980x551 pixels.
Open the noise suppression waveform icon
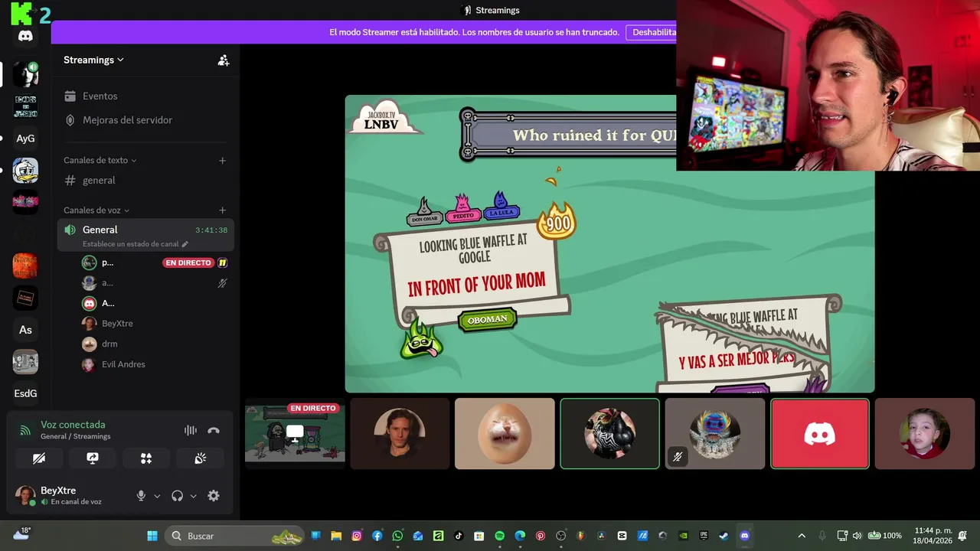191,430
